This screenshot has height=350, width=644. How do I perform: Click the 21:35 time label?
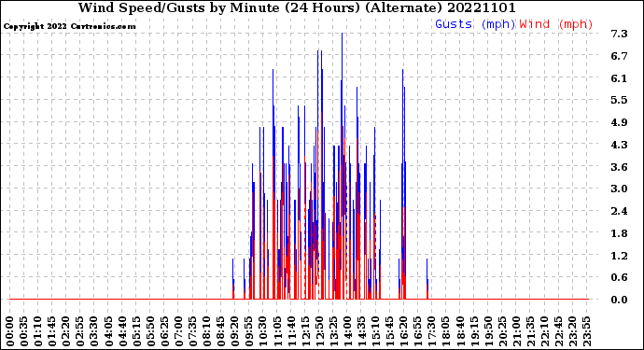coord(530,331)
